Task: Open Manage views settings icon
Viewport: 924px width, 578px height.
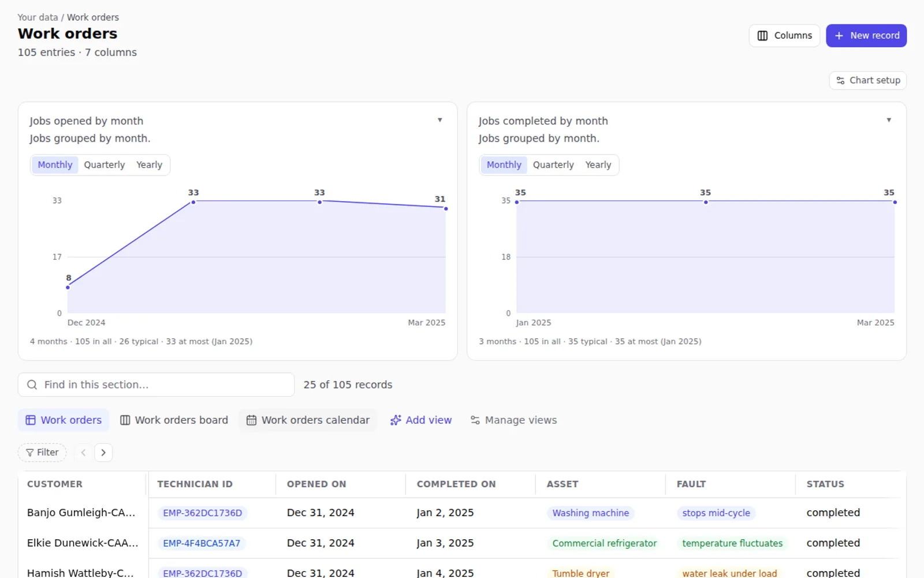Action: [475, 420]
